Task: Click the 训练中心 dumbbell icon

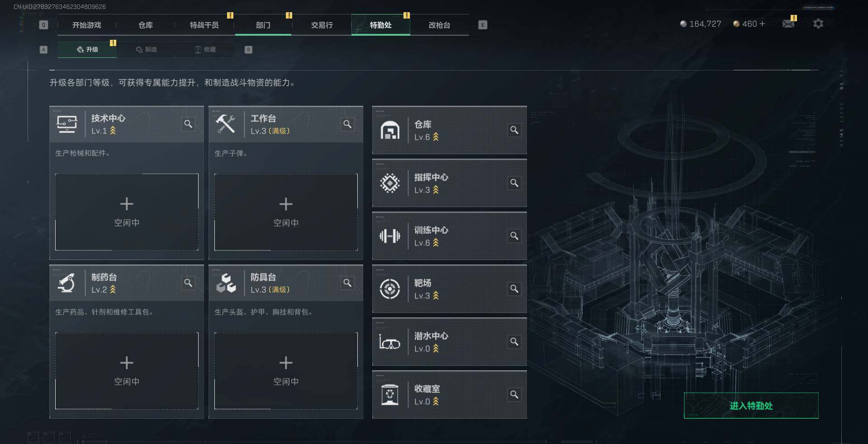Action: [x=389, y=236]
